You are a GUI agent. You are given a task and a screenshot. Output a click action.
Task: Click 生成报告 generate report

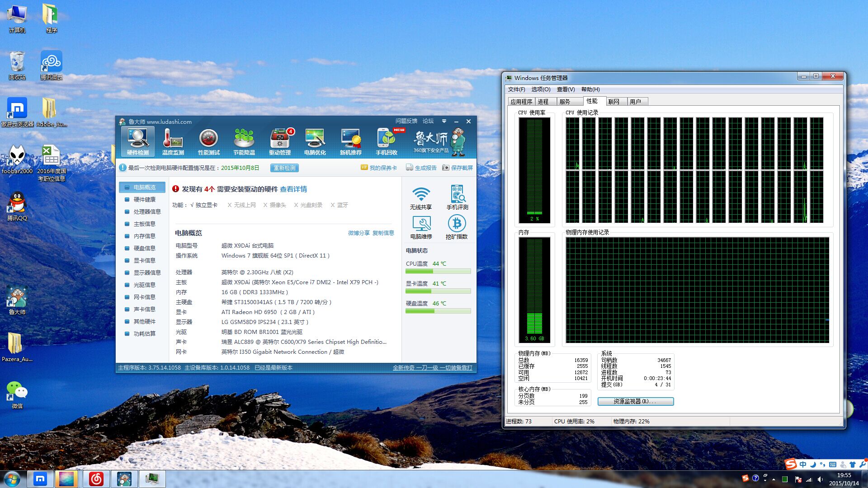point(422,168)
